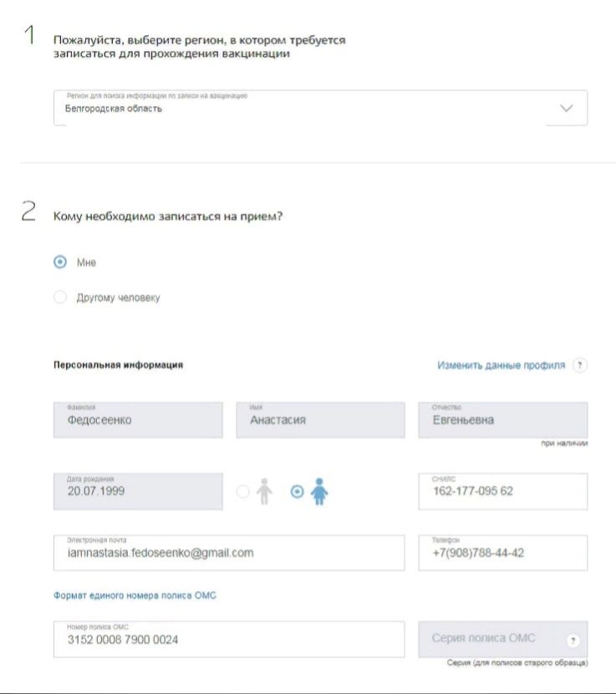The image size is (616, 694).
Task: Focus the Номер полиса ОМС field
Action: [228, 640]
